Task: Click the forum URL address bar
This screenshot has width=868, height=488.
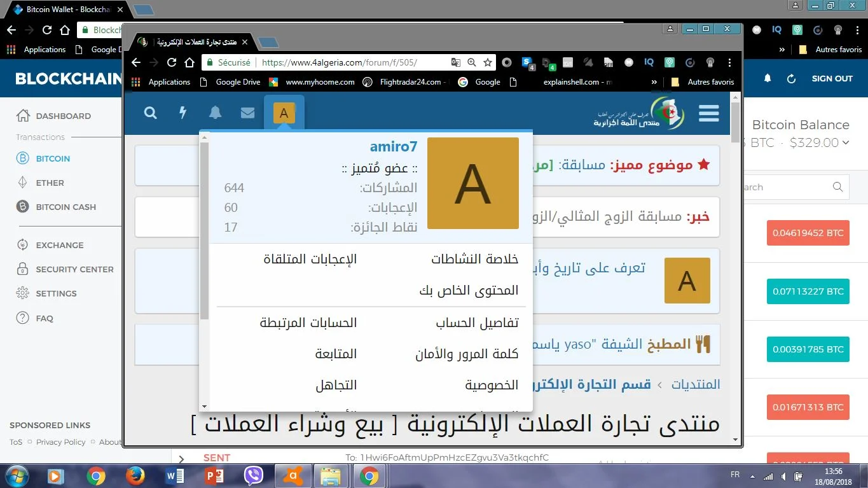Action: tap(343, 62)
